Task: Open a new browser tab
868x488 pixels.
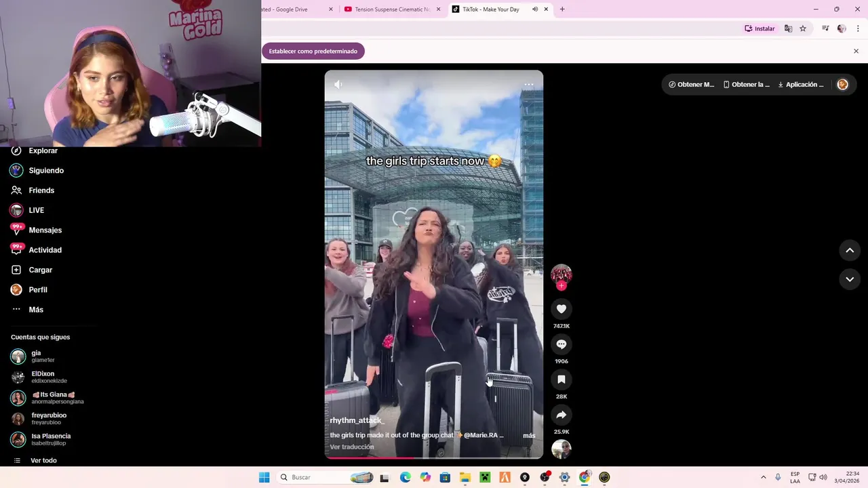Action: [x=562, y=9]
